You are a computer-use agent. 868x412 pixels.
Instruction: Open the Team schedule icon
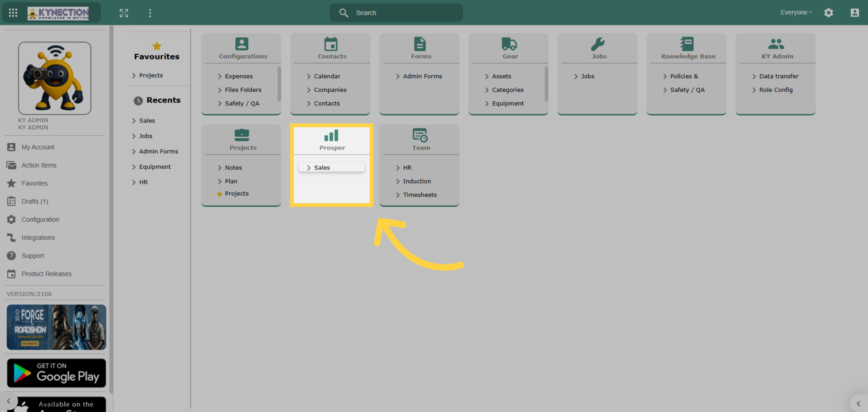coord(420,135)
